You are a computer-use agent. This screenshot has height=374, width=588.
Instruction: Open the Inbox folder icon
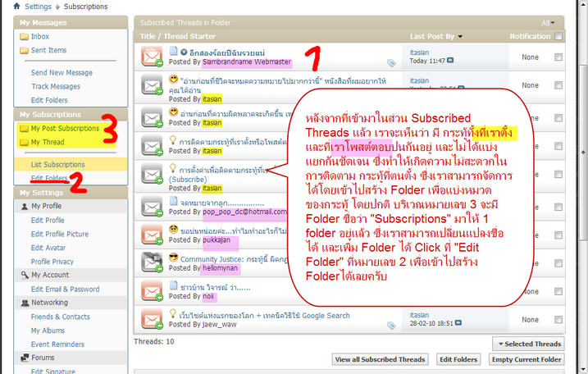[25, 37]
